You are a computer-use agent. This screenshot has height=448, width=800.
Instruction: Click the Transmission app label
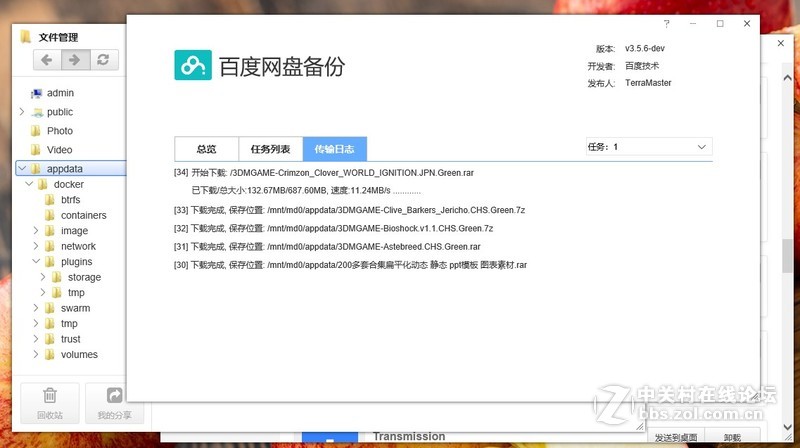point(409,436)
